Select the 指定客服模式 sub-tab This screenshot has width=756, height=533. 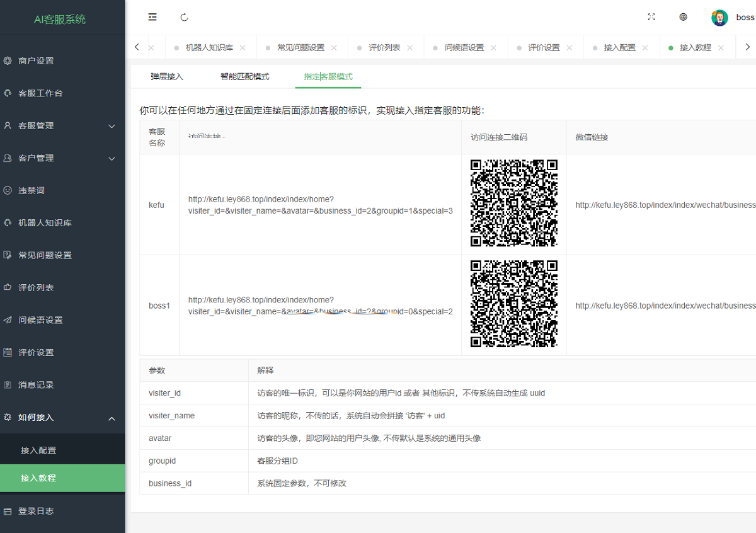click(328, 77)
